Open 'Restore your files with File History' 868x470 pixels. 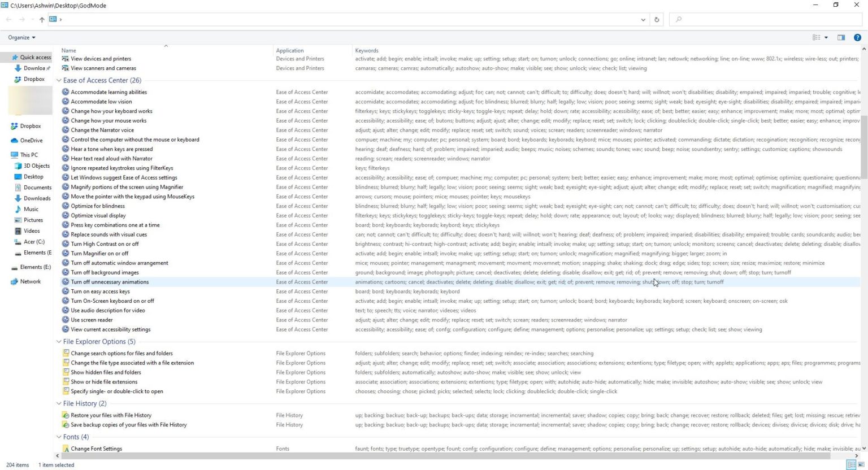point(111,415)
